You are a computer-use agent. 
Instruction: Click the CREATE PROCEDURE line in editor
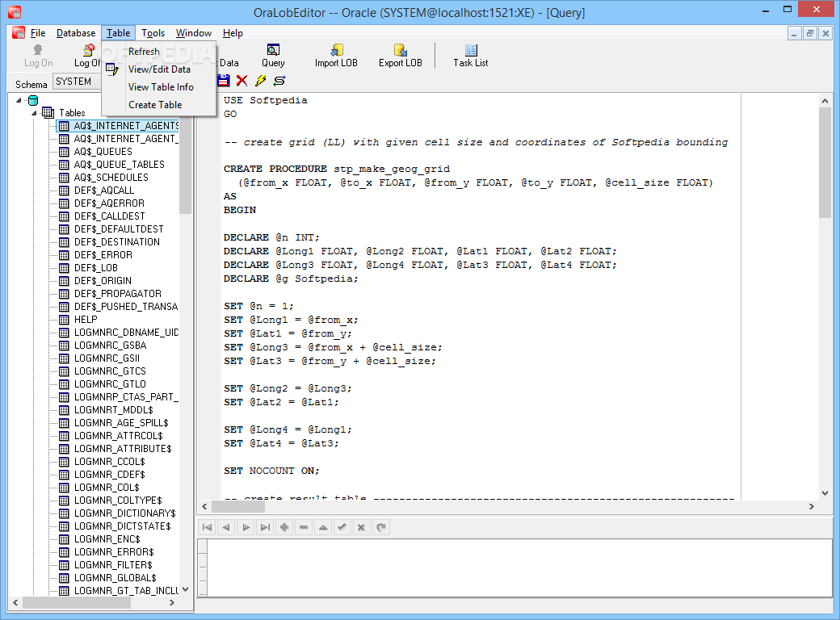[337, 169]
